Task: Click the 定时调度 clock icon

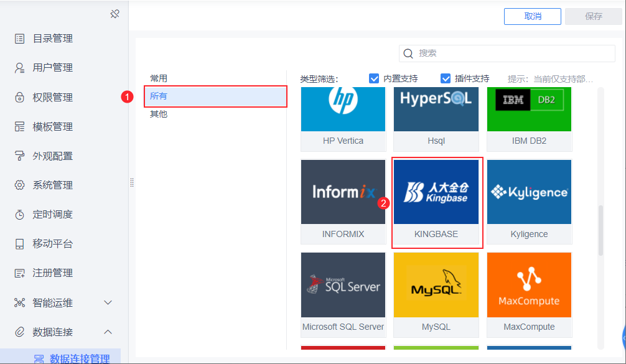Action: (19, 215)
